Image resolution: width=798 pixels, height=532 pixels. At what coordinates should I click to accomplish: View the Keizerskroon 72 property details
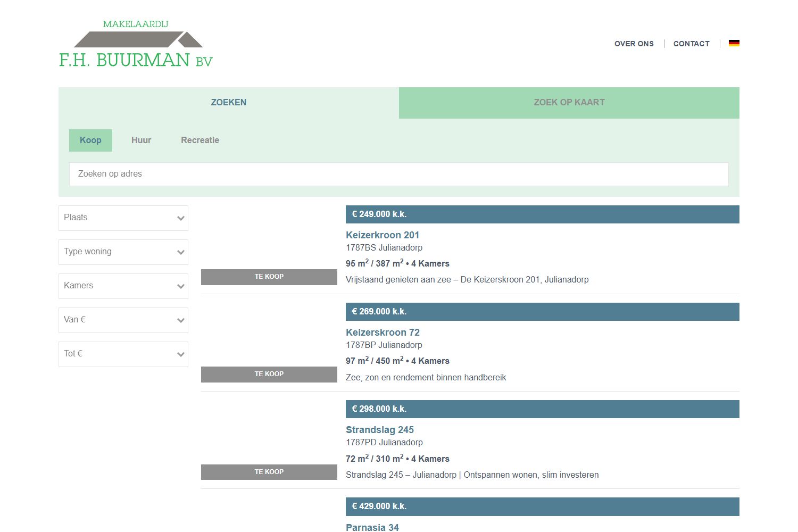(383, 332)
